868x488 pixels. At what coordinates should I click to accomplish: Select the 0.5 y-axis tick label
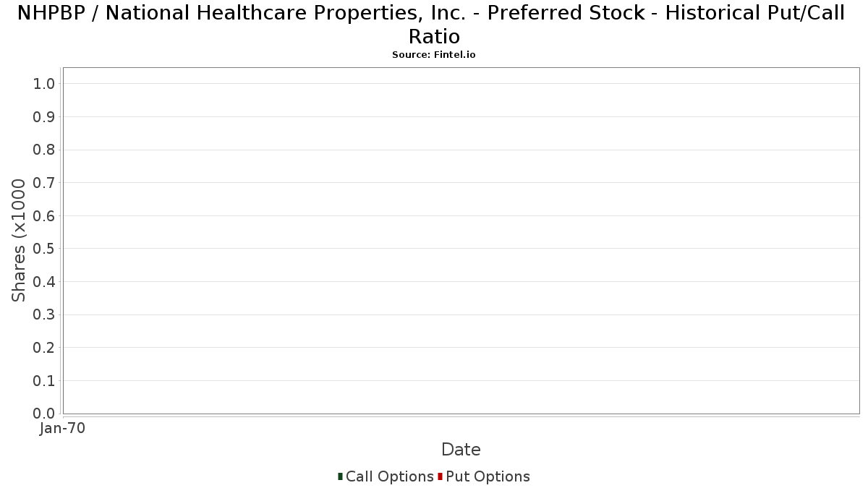[44, 249]
